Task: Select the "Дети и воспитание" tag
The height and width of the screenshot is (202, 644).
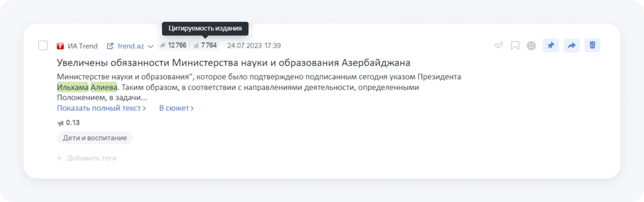Action: tap(94, 138)
